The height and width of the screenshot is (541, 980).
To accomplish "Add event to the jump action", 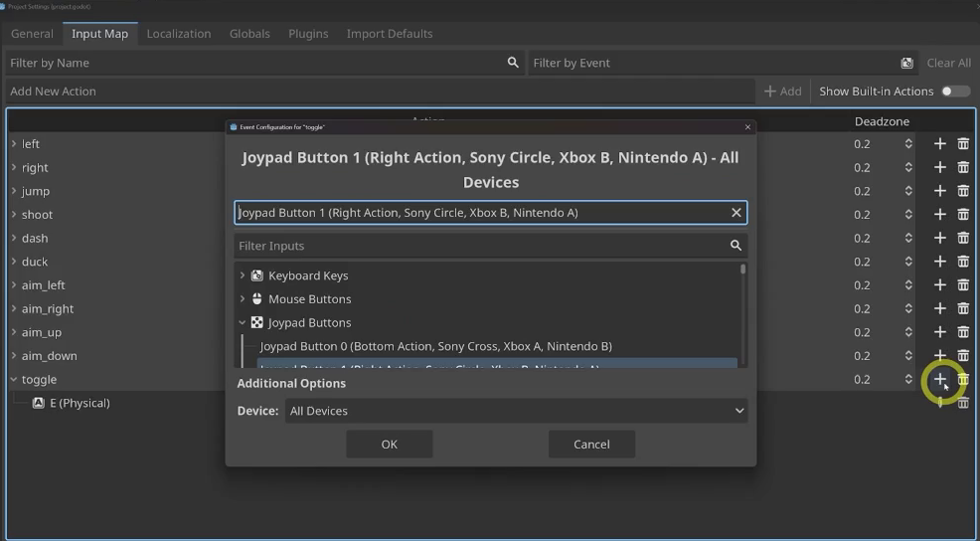I will point(939,191).
